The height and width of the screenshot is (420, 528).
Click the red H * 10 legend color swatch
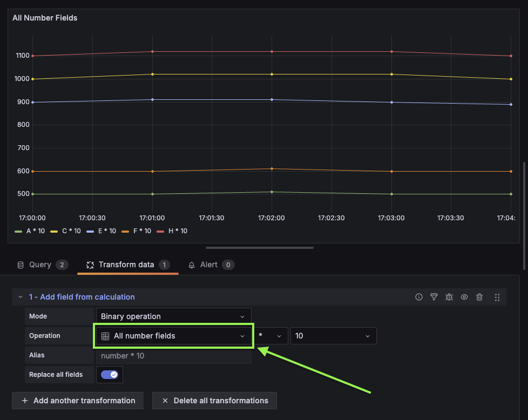coord(160,231)
